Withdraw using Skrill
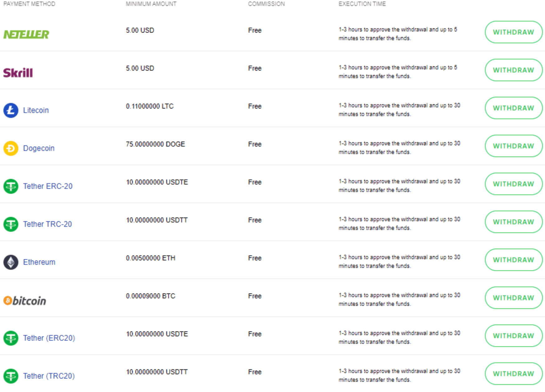 pos(513,70)
